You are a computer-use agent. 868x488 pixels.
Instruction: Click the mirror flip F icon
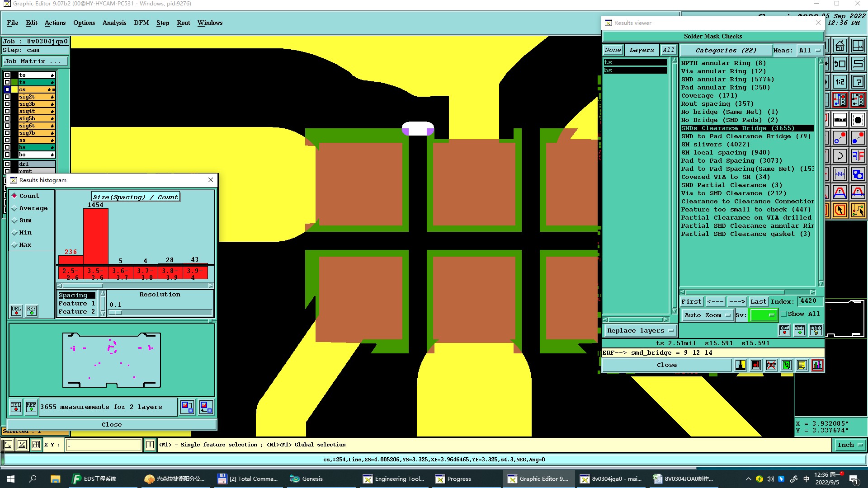[858, 156]
